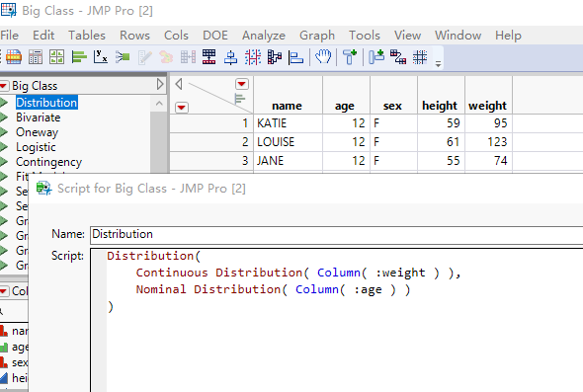Open the rows red triangle menu in table corner
583x392 pixels.
182,108
